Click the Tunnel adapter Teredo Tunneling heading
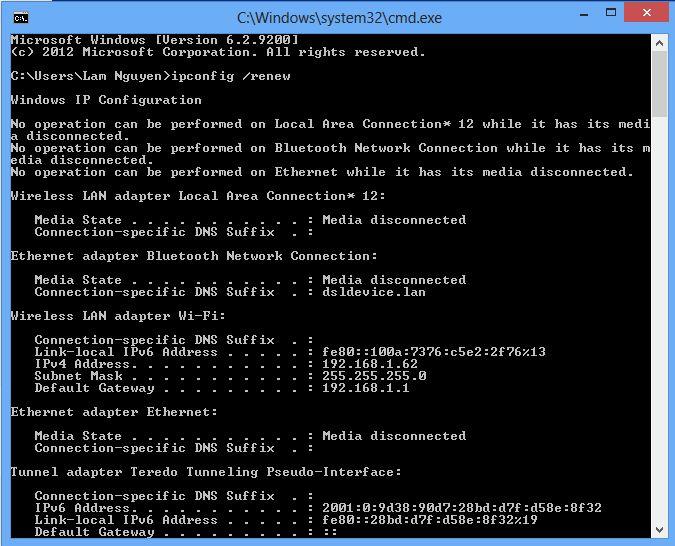675x546 pixels. click(x=206, y=472)
